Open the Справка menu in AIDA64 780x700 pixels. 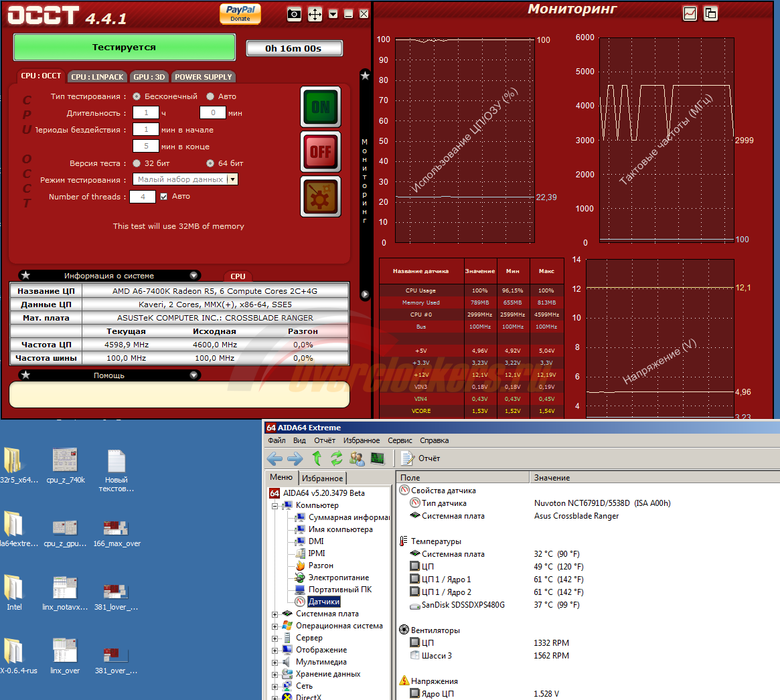(x=435, y=440)
